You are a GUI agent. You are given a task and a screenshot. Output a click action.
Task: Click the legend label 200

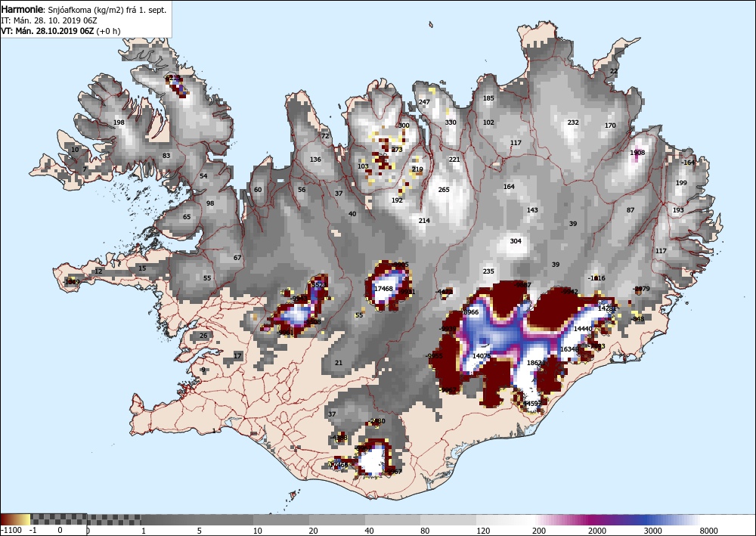tap(539, 531)
